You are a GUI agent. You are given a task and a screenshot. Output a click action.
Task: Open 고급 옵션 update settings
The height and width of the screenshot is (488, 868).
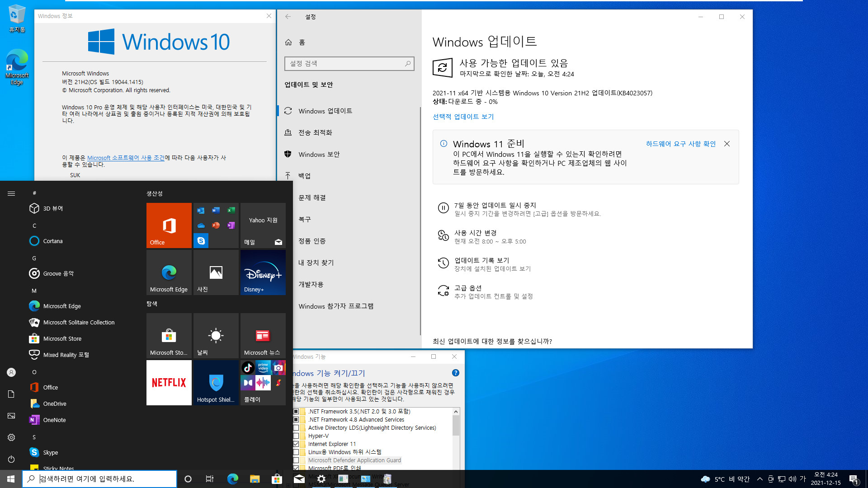coord(485,291)
